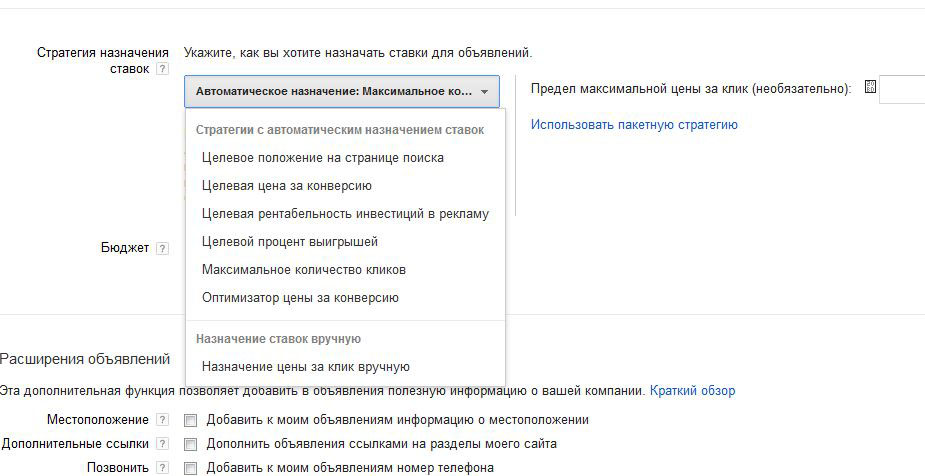
Task: Check the add phone number checkbox
Action: (191, 468)
